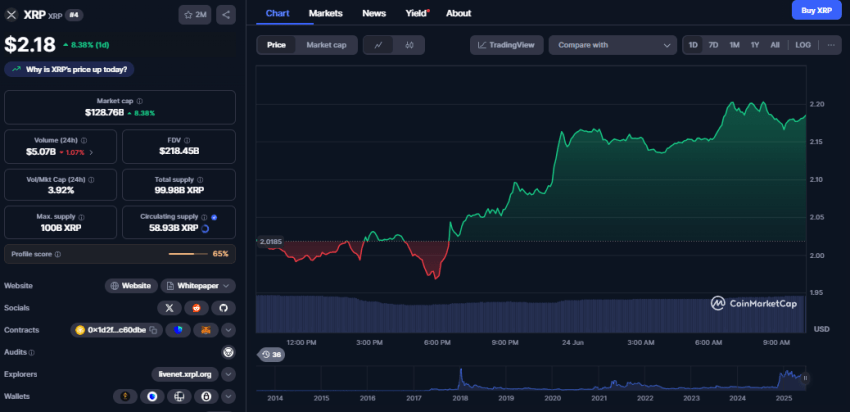Open the Reddit social link

pyautogui.click(x=197, y=308)
